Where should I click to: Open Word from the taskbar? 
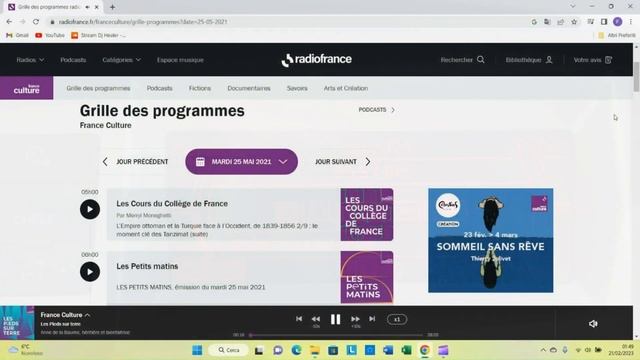click(x=388, y=350)
